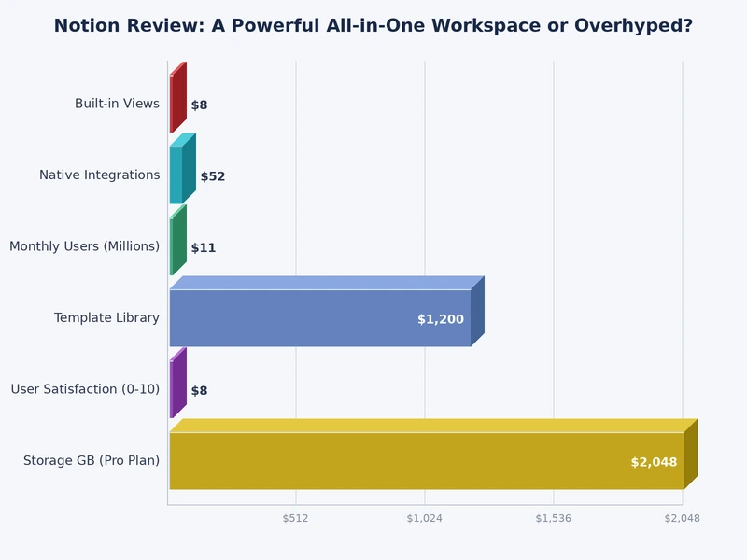Click the Built-in Views axis label
This screenshot has width=747, height=560.
(x=118, y=104)
